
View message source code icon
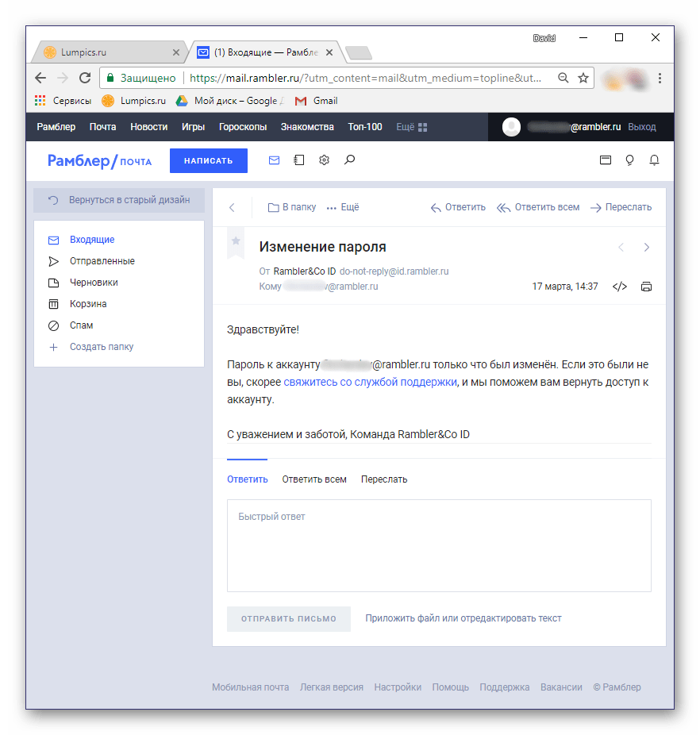click(x=620, y=287)
